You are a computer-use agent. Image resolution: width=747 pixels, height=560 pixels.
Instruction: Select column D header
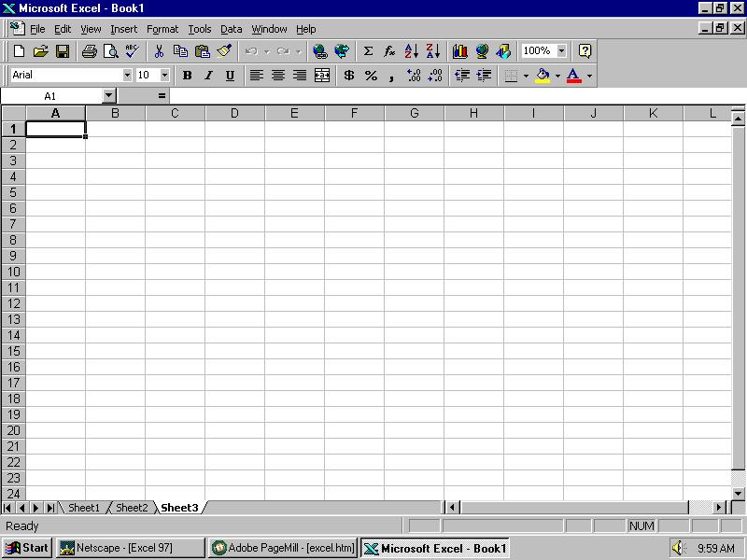234,113
